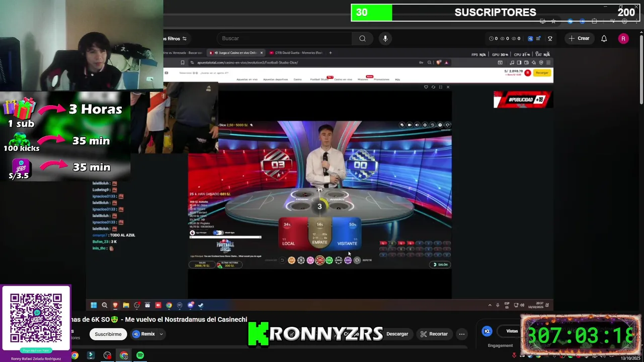
Task: Open Casino en vivo menu item
Action: click(343, 79)
